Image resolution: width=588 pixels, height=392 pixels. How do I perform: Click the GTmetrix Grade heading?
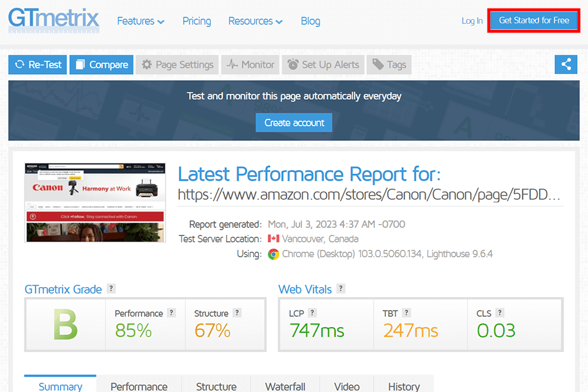[63, 289]
